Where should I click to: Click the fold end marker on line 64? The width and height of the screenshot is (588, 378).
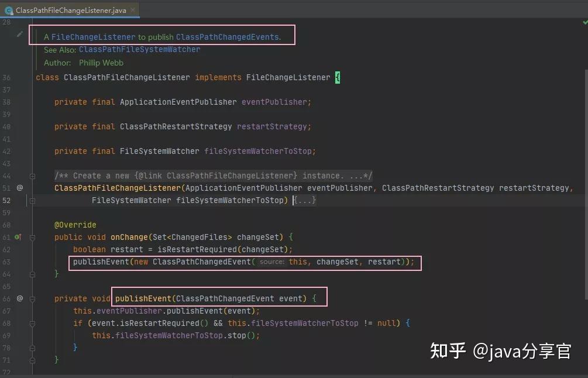point(33,274)
